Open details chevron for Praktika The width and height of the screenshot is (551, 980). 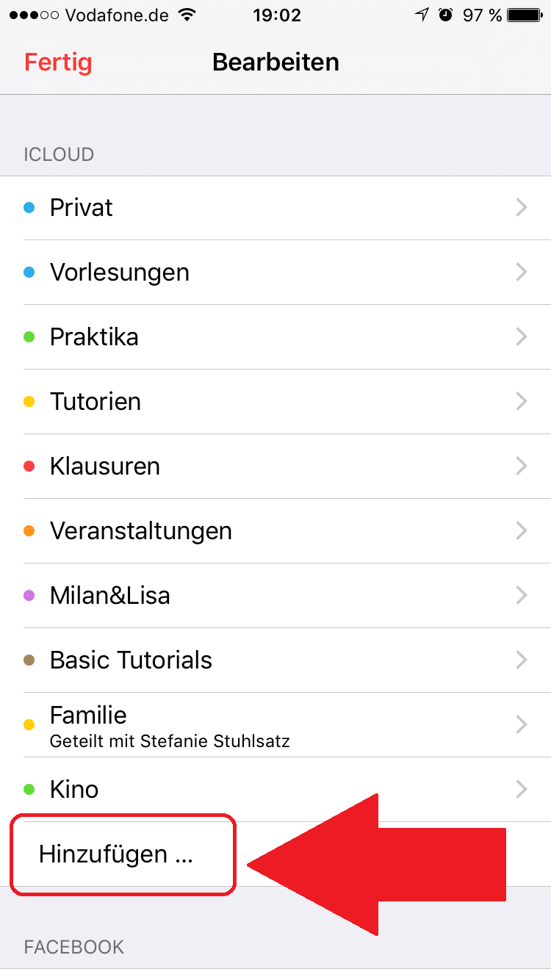coord(522,337)
